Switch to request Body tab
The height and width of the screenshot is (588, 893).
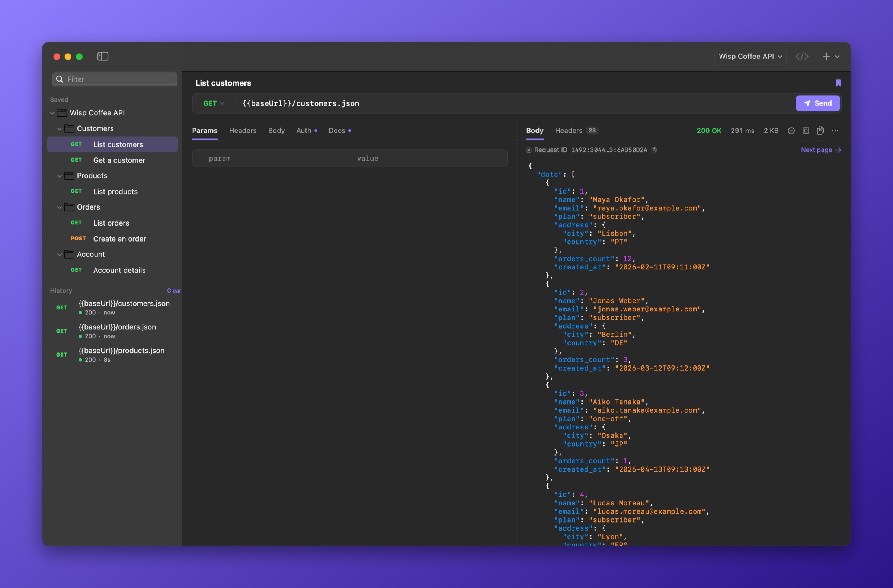[276, 131]
